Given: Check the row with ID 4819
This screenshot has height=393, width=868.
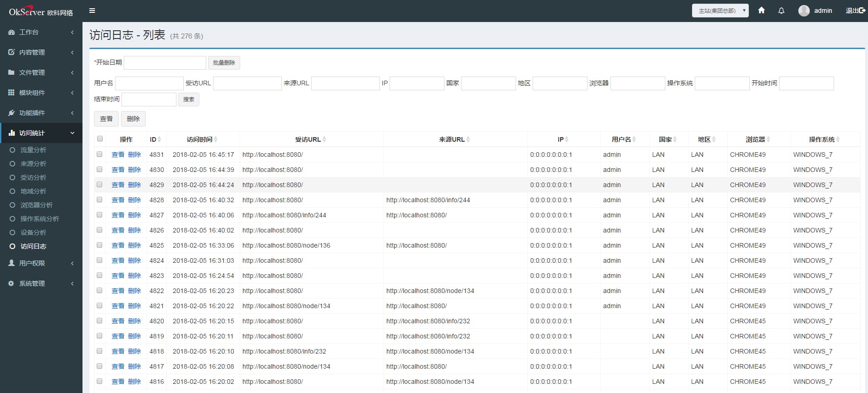Looking at the screenshot, I should (x=99, y=336).
